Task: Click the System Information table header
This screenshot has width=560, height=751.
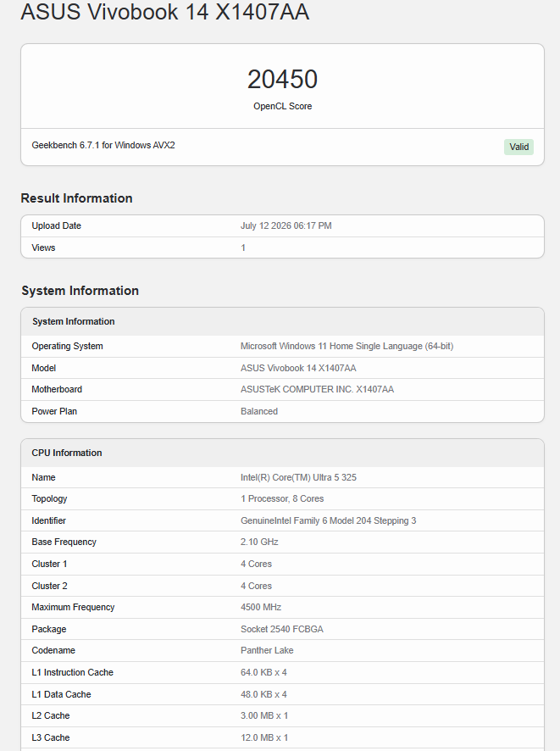Action: pos(73,321)
